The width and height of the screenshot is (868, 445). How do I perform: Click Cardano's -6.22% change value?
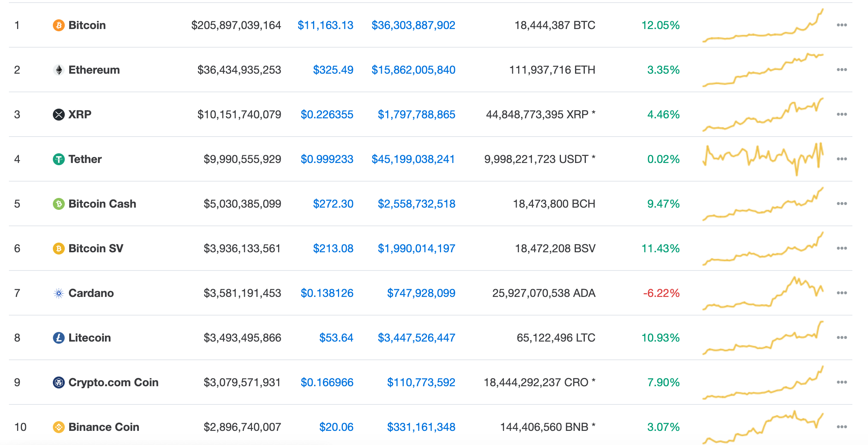(661, 293)
